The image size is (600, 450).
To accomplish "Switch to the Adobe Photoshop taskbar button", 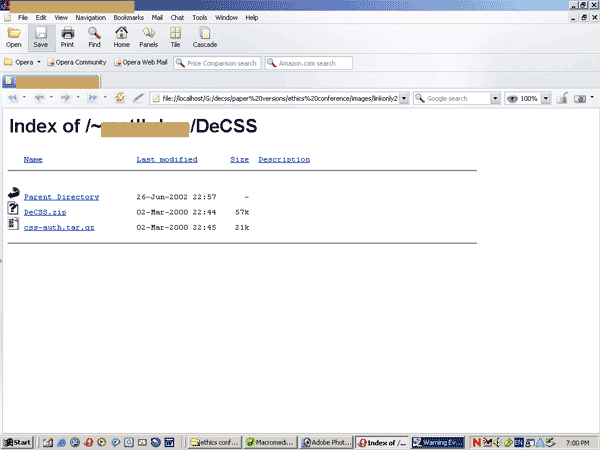I will (326, 442).
